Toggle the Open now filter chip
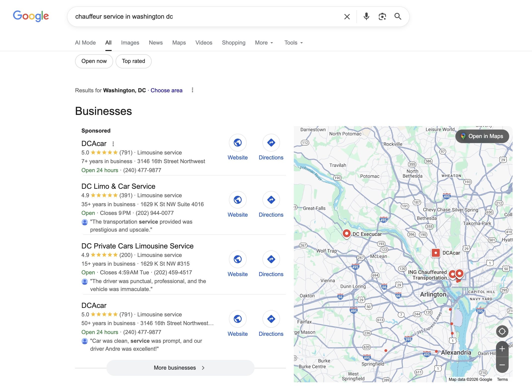532x392 pixels. coord(94,61)
